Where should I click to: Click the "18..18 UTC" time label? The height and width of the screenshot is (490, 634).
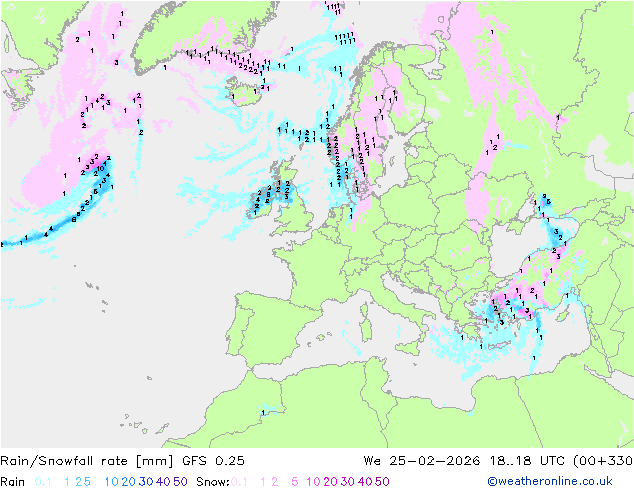[x=527, y=460]
